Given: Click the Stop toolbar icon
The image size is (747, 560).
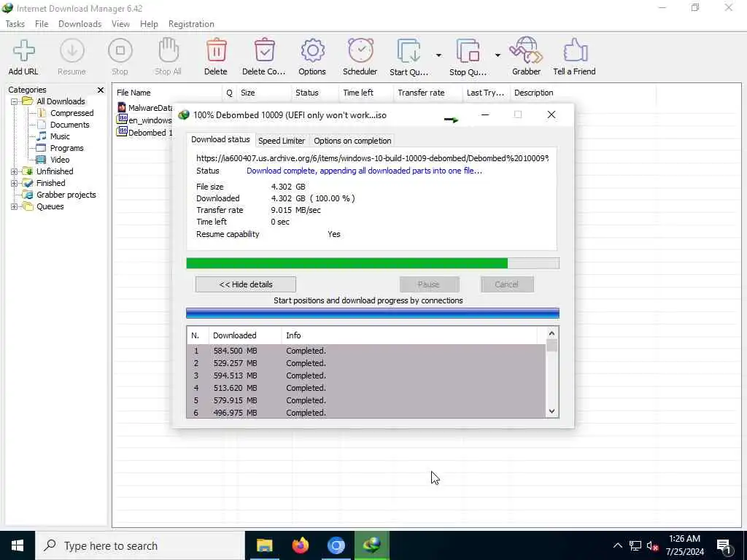Looking at the screenshot, I should tap(120, 50).
